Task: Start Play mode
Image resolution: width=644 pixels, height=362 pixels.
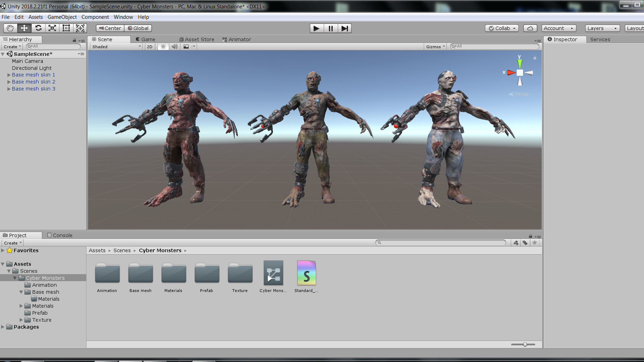Action: click(316, 28)
